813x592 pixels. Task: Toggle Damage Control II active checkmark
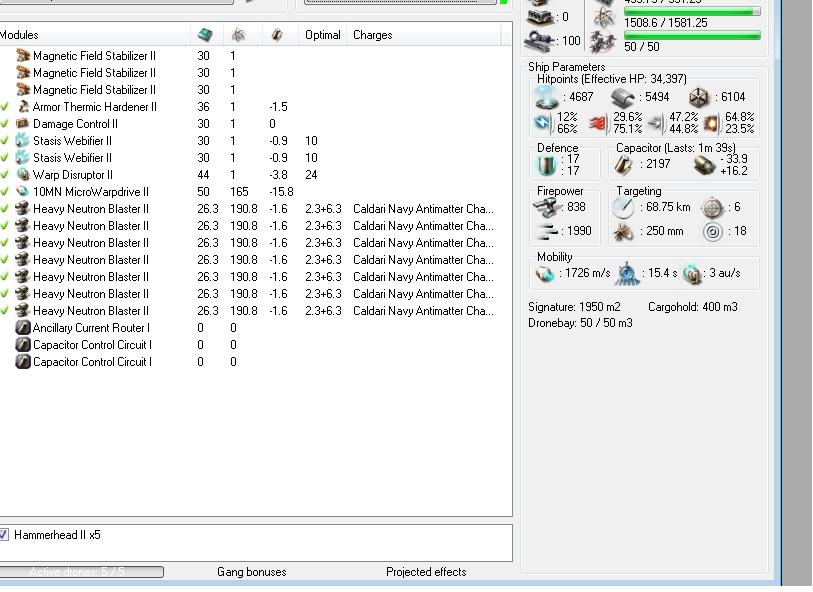coord(5,124)
